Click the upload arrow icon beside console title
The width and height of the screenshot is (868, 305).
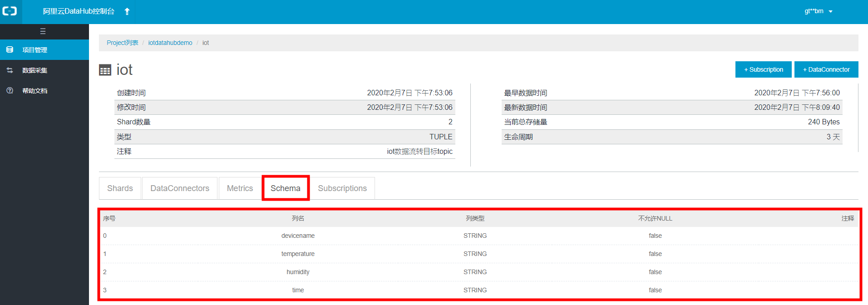coord(127,11)
